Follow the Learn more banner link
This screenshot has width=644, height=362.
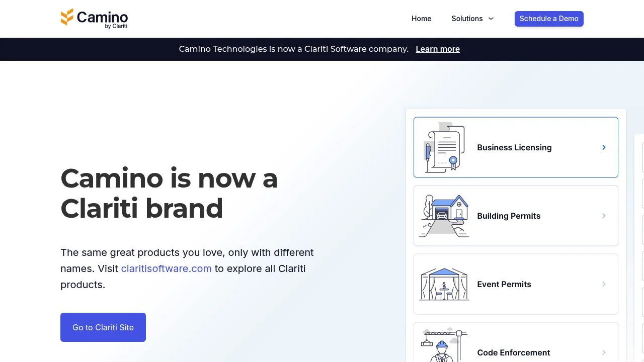[x=438, y=49]
